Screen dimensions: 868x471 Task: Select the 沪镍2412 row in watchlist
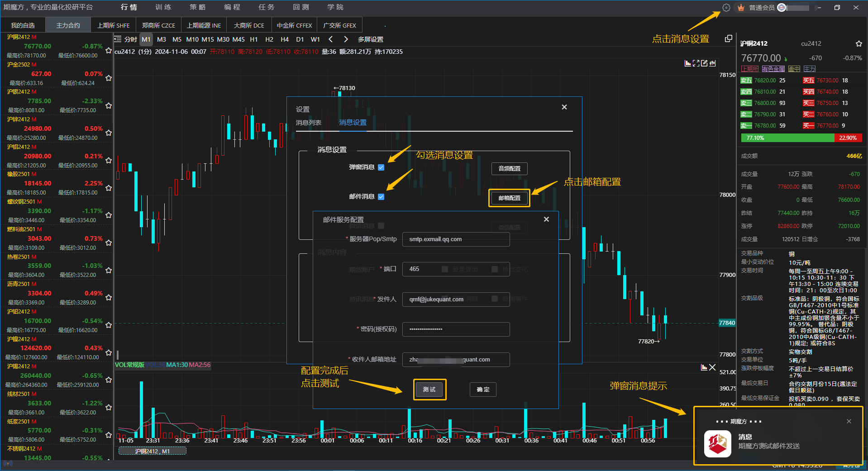(x=56, y=348)
